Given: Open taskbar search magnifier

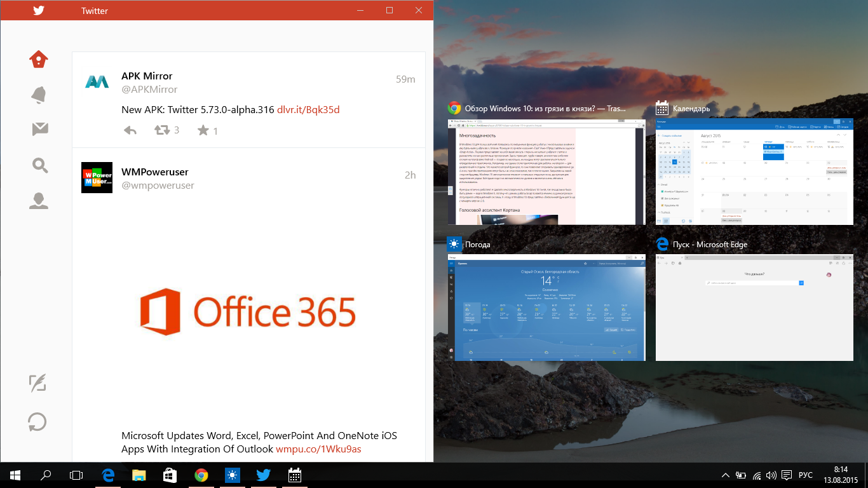Looking at the screenshot, I should [x=46, y=475].
